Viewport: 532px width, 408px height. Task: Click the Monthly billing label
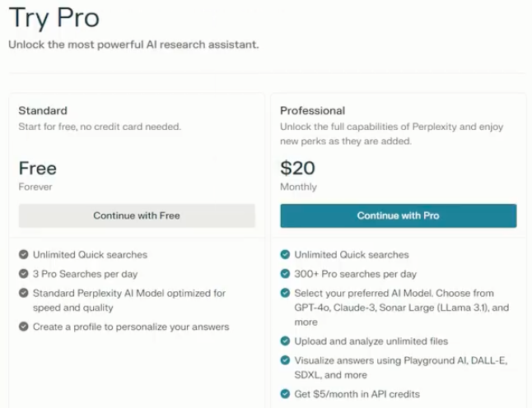coord(299,187)
